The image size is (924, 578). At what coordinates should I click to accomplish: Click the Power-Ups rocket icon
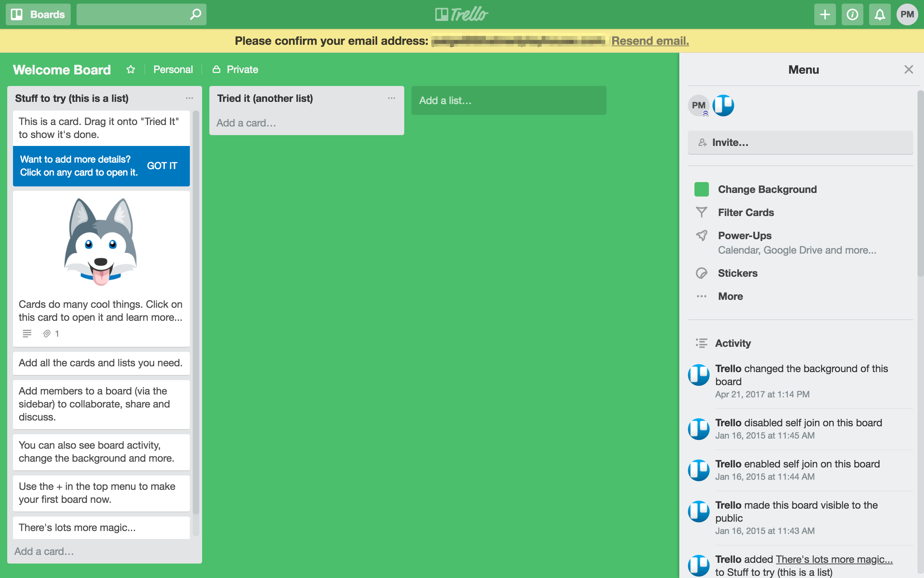(701, 236)
